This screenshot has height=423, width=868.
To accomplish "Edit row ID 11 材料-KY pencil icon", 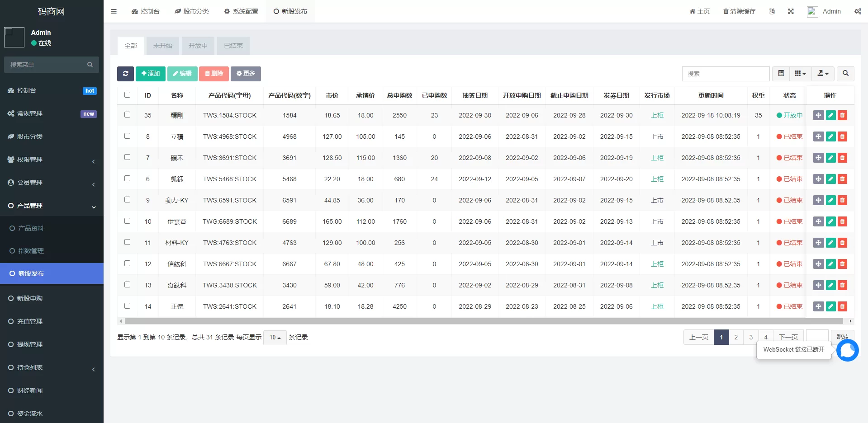I will pos(830,243).
